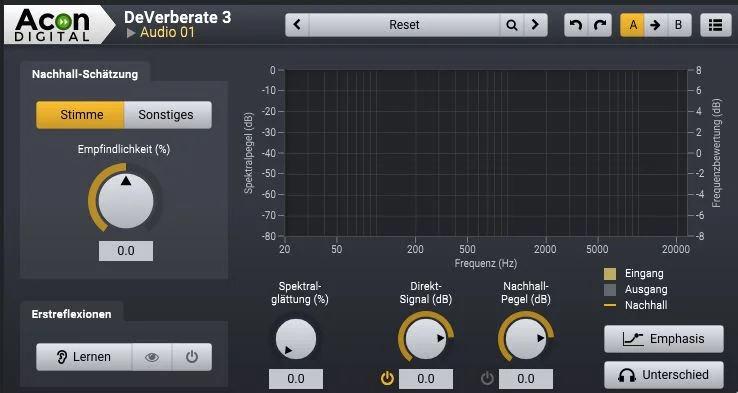Click the play triangle beside Audio 01
This screenshot has height=393, width=738.
(x=131, y=33)
